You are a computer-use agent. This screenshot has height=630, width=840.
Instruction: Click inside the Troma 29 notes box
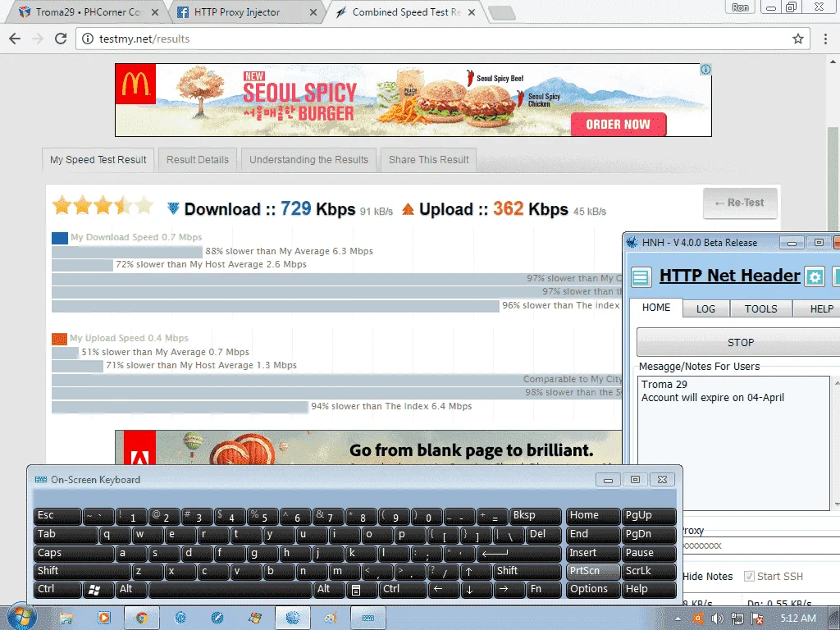(733, 443)
